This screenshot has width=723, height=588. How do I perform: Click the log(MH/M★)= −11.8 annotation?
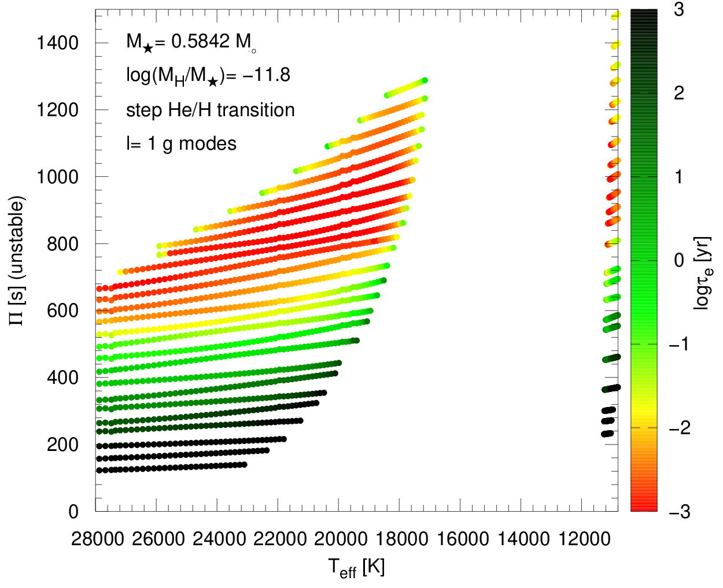point(208,76)
